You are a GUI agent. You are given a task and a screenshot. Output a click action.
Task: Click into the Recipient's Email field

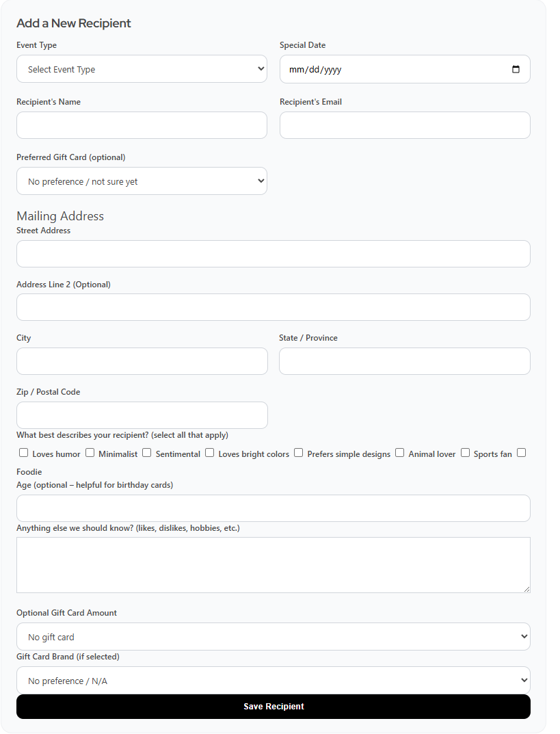pyautogui.click(x=405, y=125)
